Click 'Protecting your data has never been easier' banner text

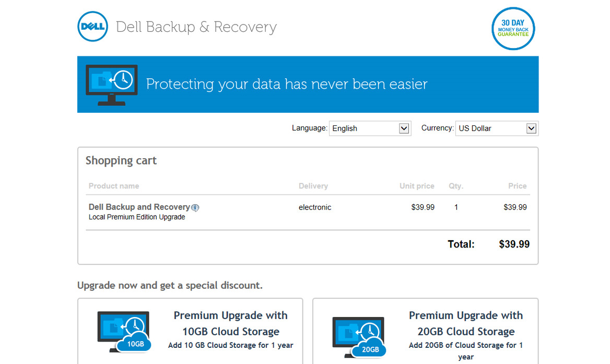point(287,84)
